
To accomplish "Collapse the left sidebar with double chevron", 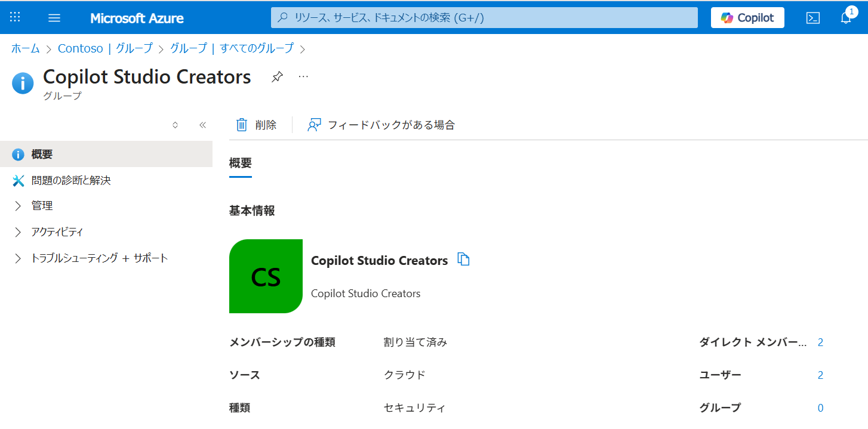I will click(x=202, y=125).
